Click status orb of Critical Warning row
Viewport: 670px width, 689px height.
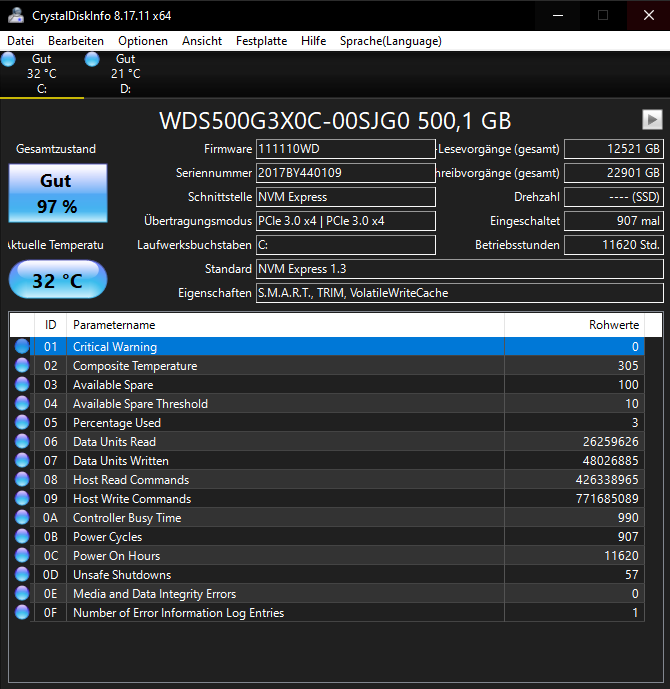click(x=22, y=346)
